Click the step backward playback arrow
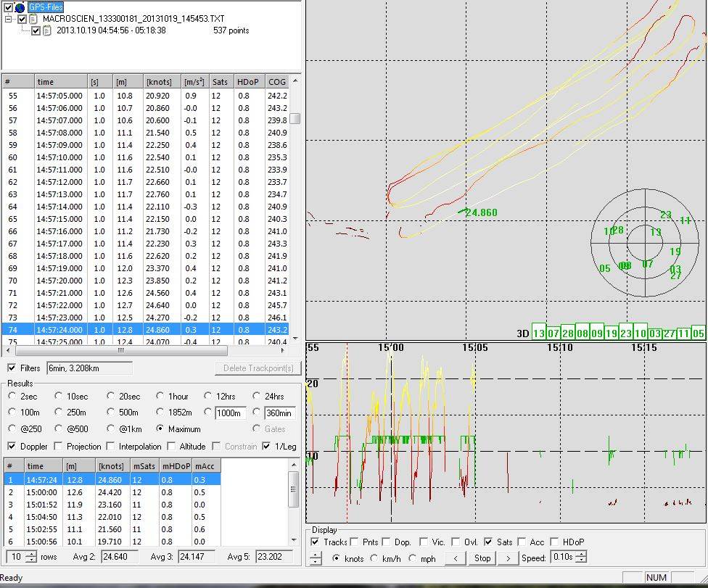Image resolution: width=708 pixels, height=588 pixels. 457,558
